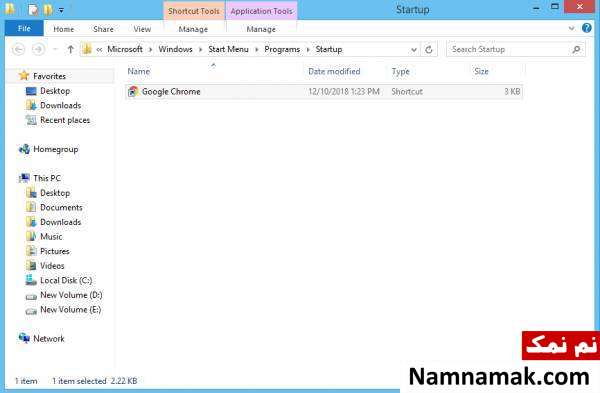Open New Volume (D:)

click(x=71, y=295)
